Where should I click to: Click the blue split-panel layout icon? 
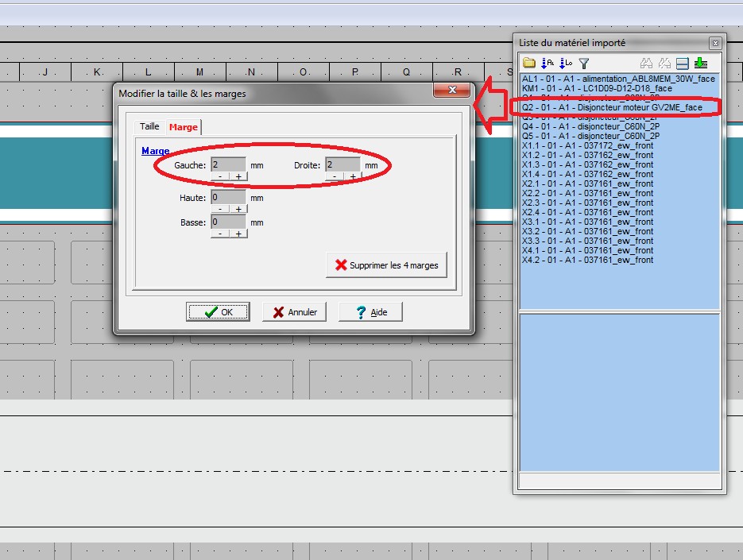[x=683, y=63]
